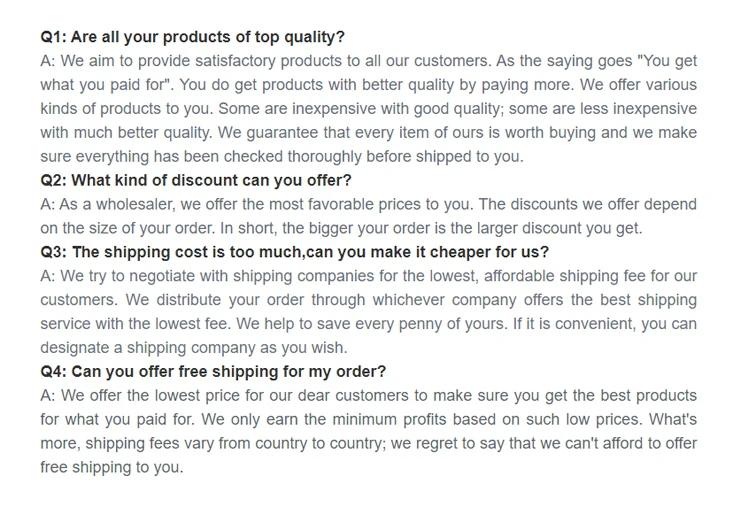Viewport: 750px width, 521px height.
Task: Click the line starting "A: We try to negotiate"
Action: pyautogui.click(x=368, y=276)
